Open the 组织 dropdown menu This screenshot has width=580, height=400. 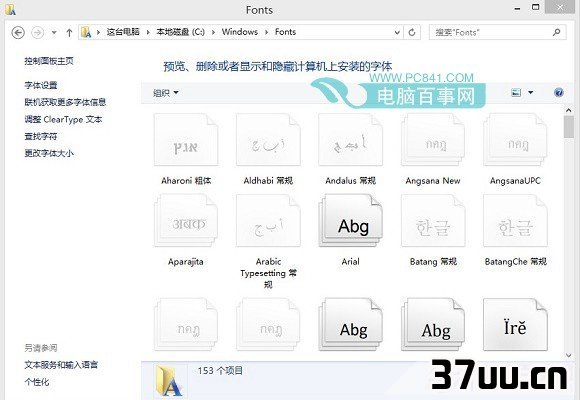166,93
